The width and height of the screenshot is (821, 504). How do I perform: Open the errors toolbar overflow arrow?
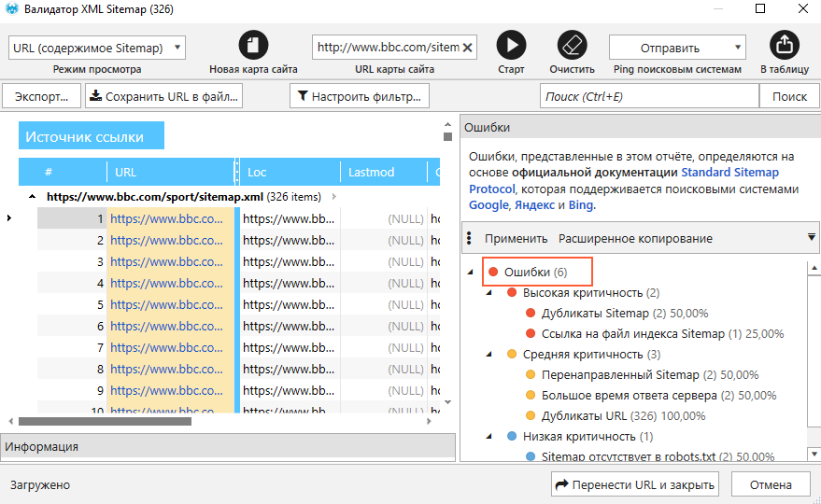(811, 238)
